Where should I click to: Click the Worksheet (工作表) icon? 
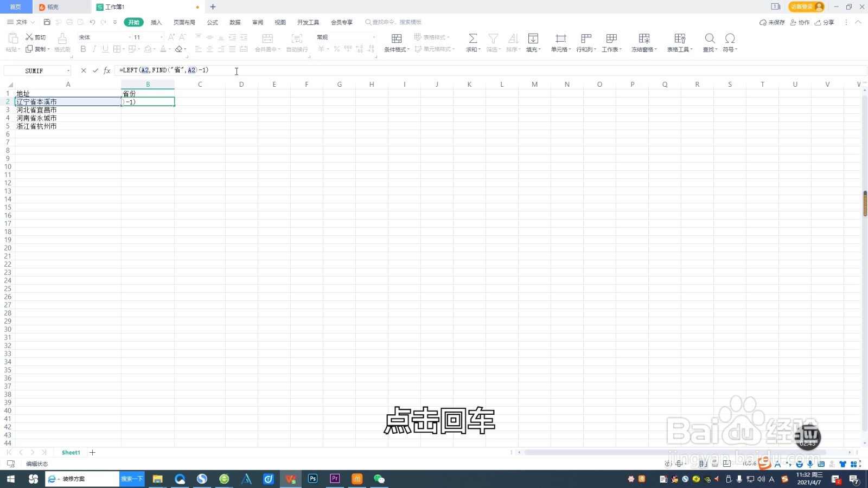coord(611,38)
